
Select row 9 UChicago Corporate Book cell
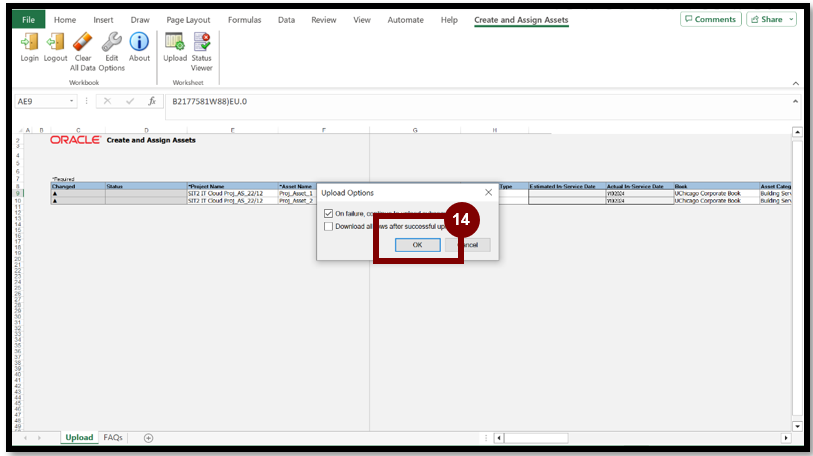717,194
